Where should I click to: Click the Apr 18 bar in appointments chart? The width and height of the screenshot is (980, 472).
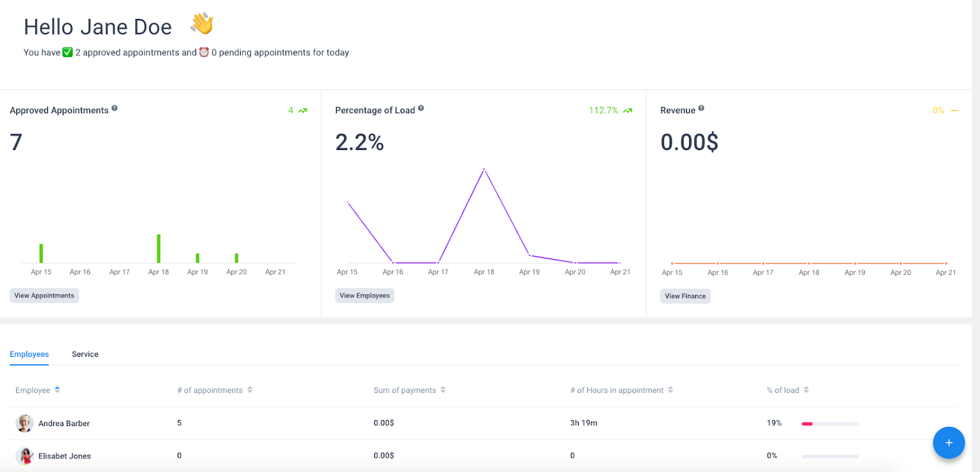(159, 249)
